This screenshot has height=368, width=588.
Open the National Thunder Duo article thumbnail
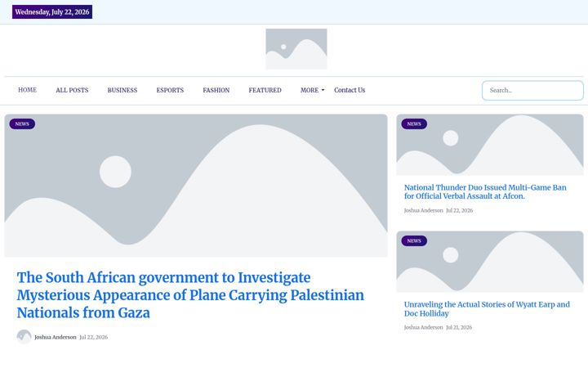[490, 145]
